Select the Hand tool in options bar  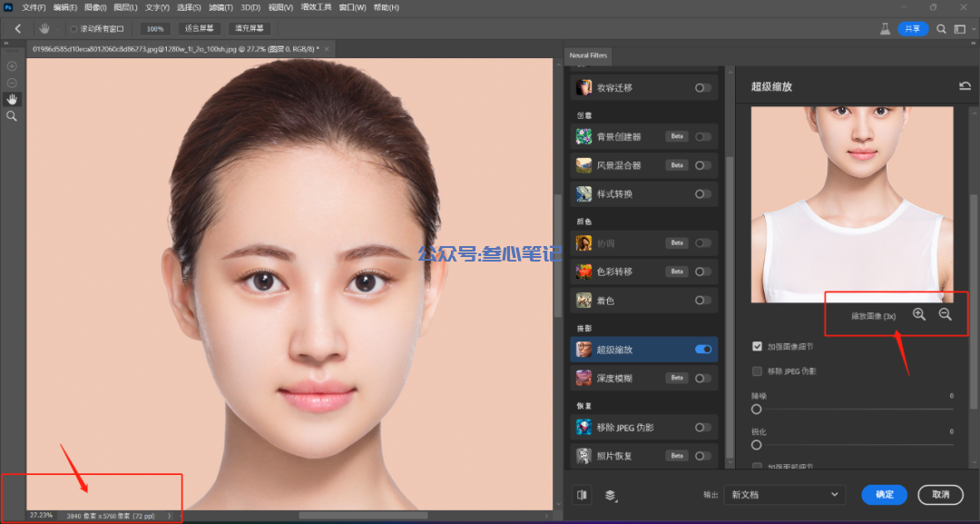click(x=44, y=29)
